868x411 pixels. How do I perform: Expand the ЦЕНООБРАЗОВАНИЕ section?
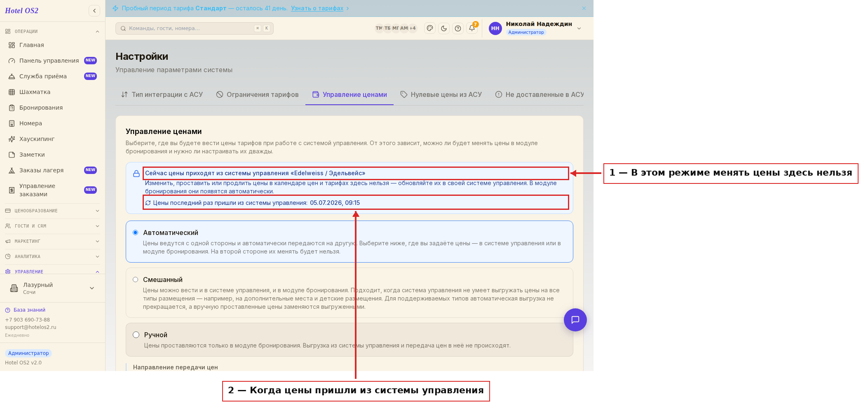coord(52,211)
